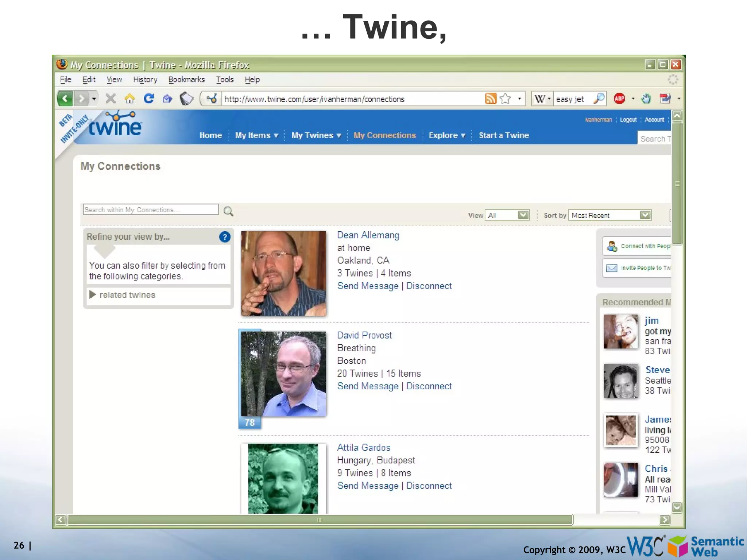The image size is (747, 560).
Task: Expand the Explore navigation menu
Action: coord(447,135)
